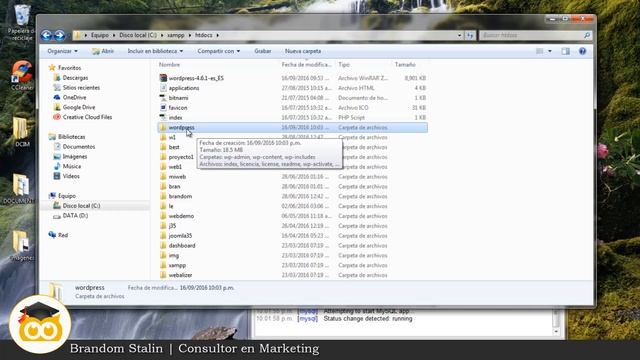Select the index PHP script icon
This screenshot has height=360, width=640.
(x=163, y=117)
